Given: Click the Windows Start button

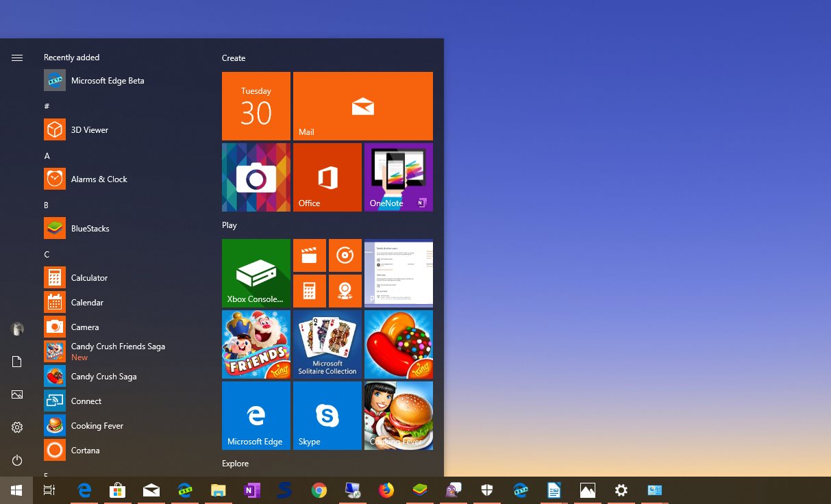Looking at the screenshot, I should (16, 490).
